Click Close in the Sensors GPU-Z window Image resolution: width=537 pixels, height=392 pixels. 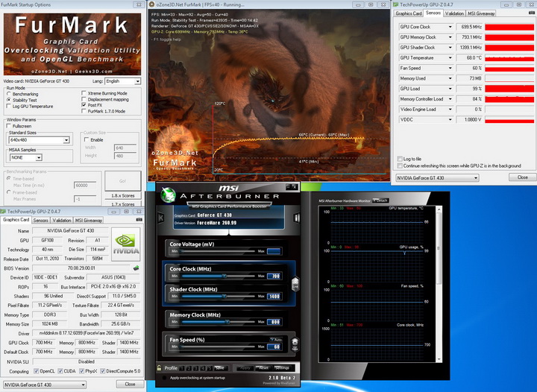pos(522,177)
